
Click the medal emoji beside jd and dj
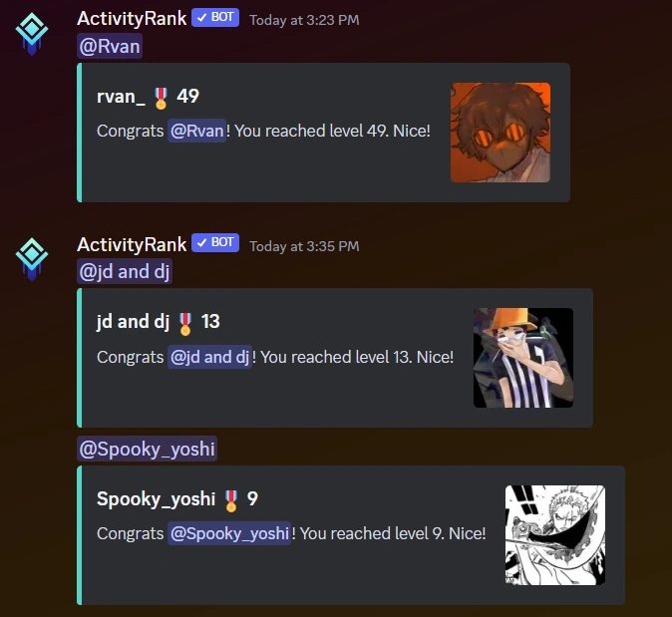pyautogui.click(x=185, y=324)
